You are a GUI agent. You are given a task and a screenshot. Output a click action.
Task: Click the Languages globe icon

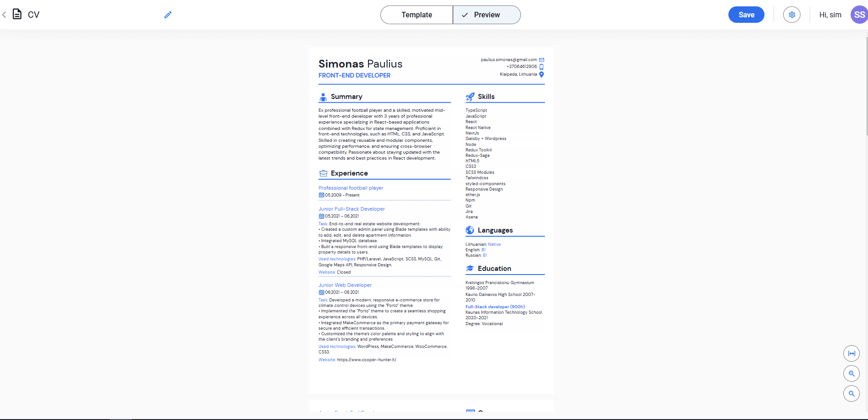pos(470,230)
